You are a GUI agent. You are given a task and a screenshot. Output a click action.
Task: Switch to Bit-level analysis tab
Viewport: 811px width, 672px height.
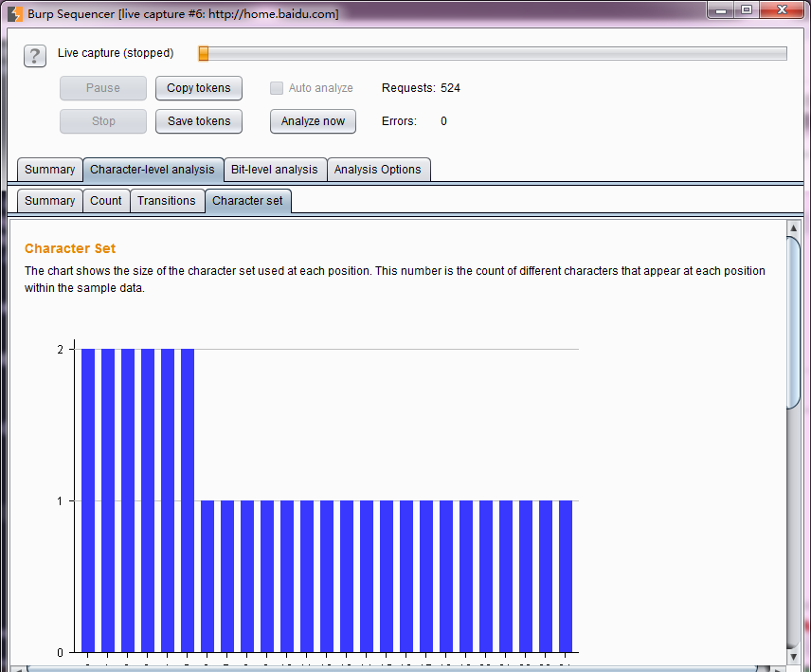tap(275, 170)
